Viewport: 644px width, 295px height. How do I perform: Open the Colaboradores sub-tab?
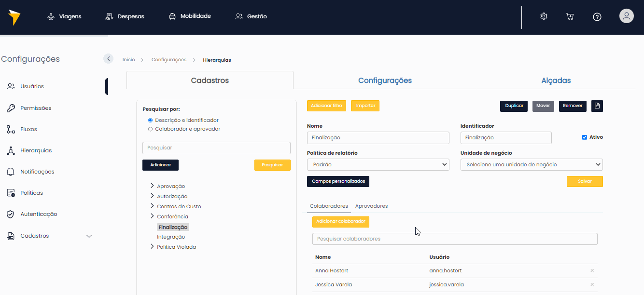coord(329,206)
